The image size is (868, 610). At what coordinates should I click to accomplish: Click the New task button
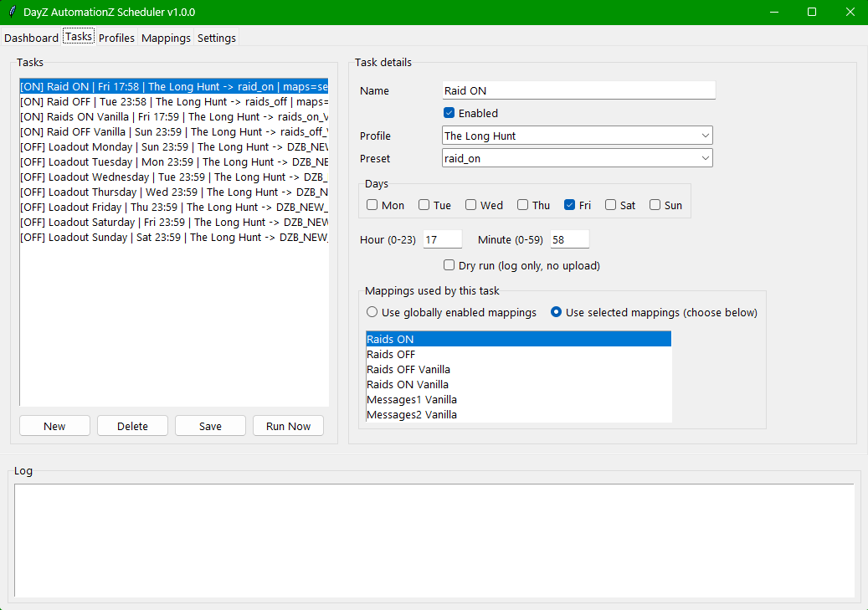(x=54, y=426)
